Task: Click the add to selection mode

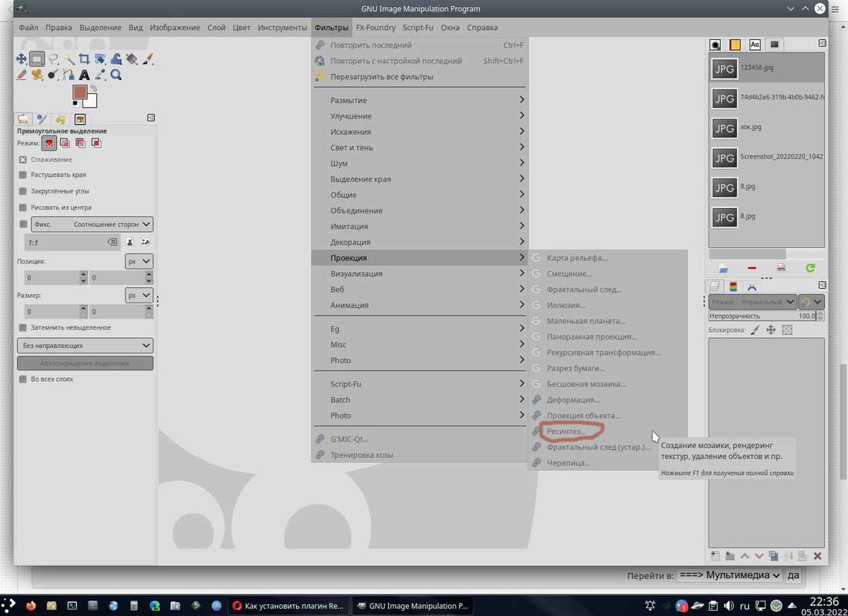Action: click(65, 143)
